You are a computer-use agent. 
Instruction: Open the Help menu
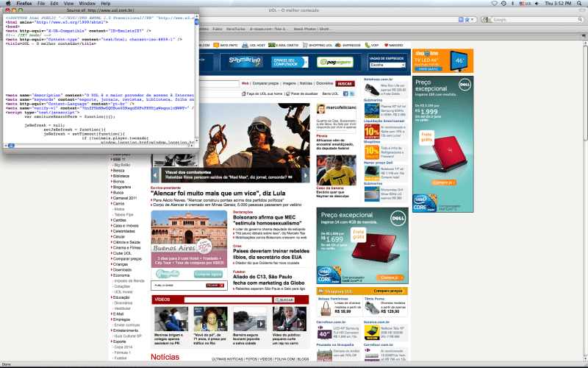coord(106,4)
